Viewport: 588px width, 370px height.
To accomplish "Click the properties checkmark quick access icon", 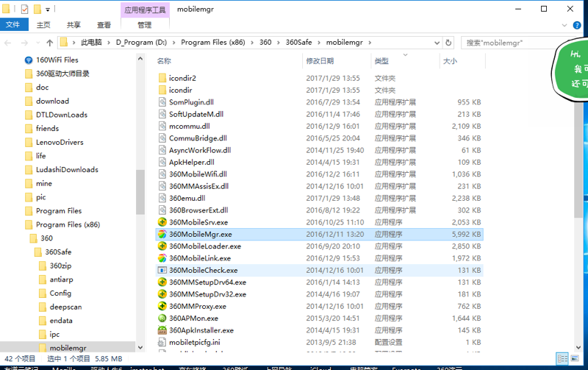I will (x=24, y=9).
